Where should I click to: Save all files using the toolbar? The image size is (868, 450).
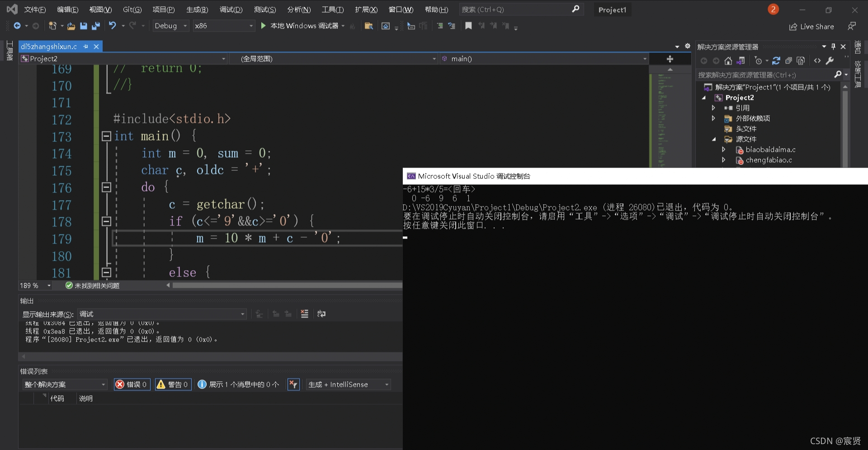95,26
